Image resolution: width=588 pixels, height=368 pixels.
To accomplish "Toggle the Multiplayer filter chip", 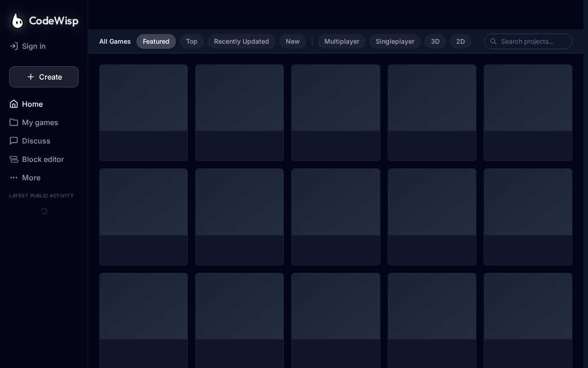I will coord(341,41).
